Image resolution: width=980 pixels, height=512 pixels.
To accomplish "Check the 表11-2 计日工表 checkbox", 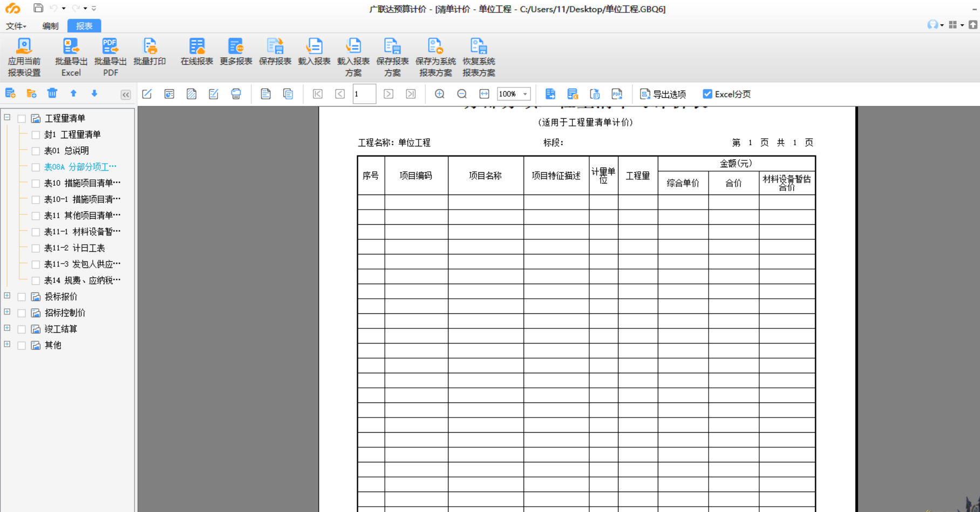I will [x=36, y=248].
